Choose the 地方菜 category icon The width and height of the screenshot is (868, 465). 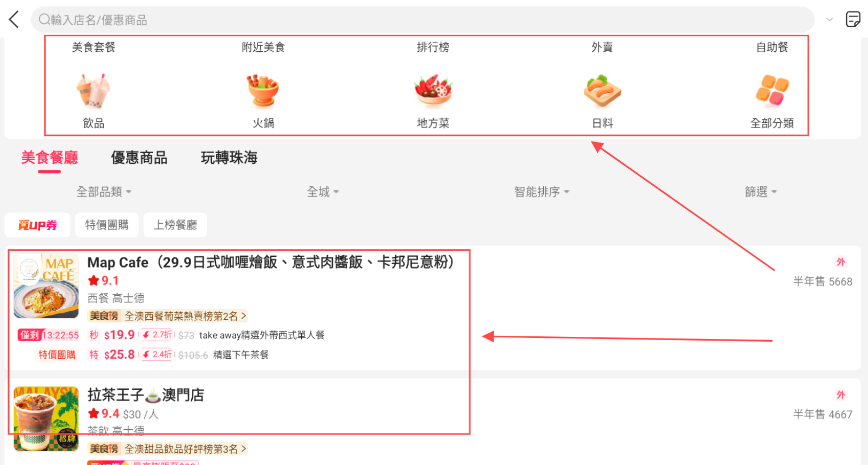click(x=433, y=91)
